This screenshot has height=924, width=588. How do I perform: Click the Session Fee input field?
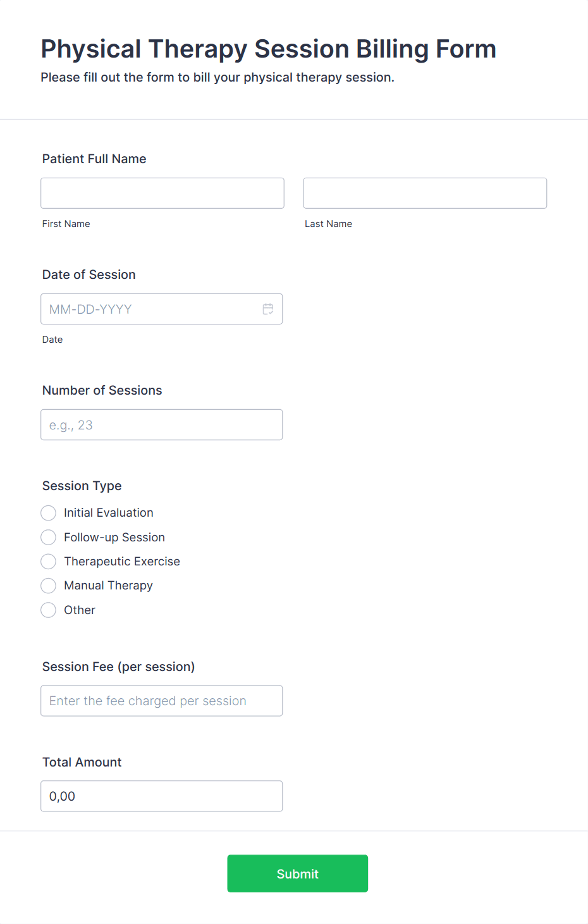pos(161,701)
